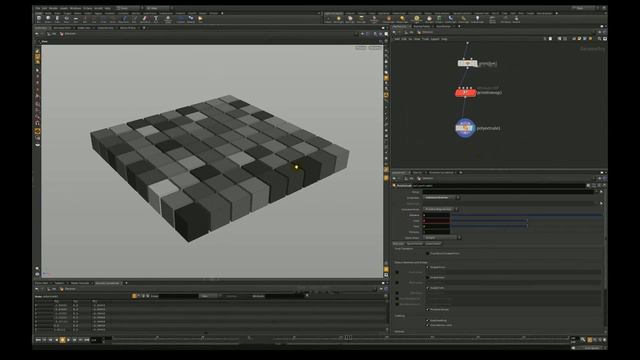Select the Font shelf tool
The width and height of the screenshot is (640, 360).
click(156, 19)
